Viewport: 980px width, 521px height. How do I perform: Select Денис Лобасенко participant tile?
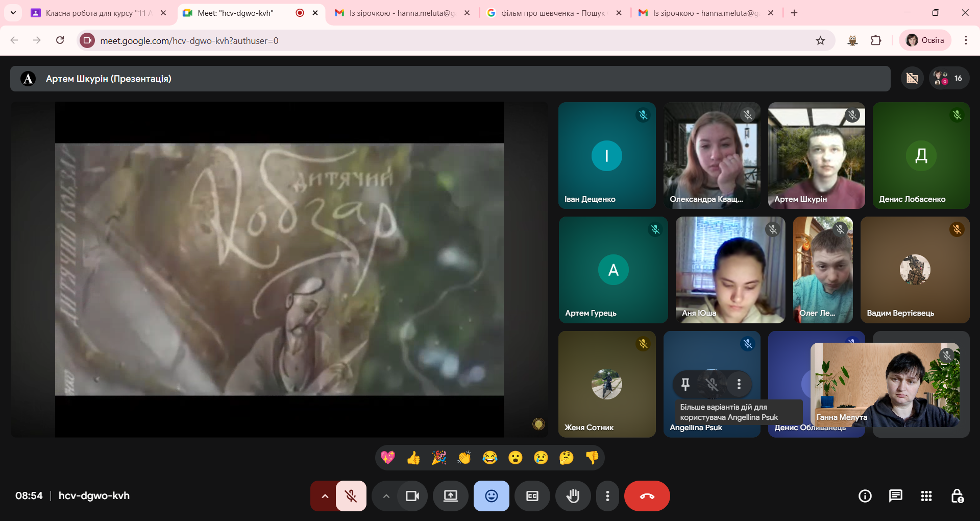921,155
